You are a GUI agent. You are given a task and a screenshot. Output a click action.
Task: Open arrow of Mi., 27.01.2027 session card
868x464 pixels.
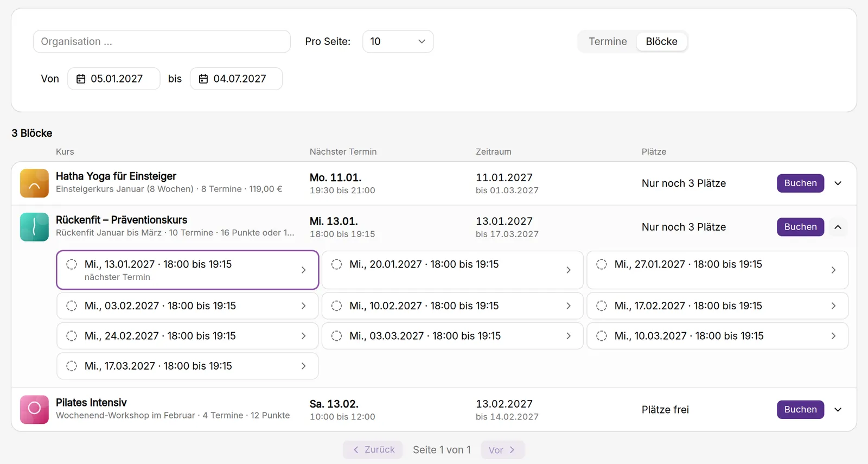click(833, 270)
